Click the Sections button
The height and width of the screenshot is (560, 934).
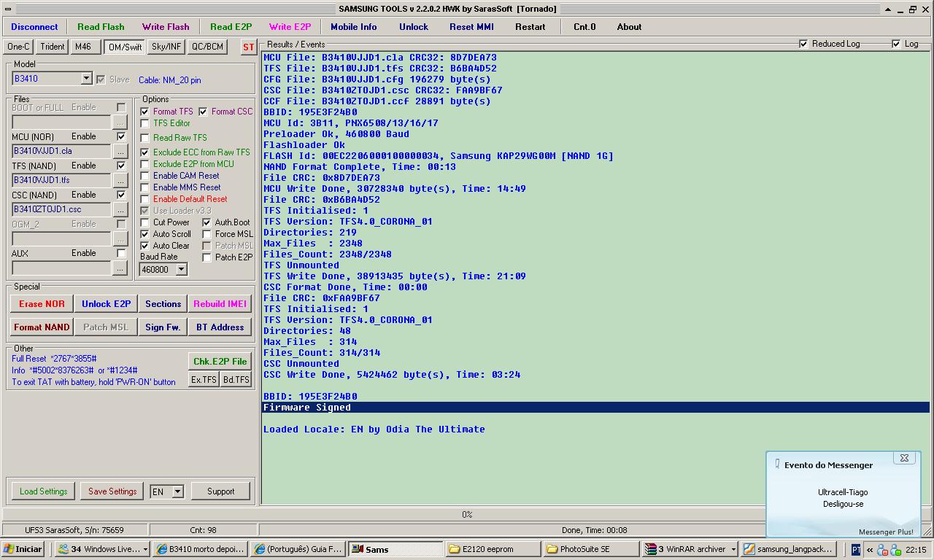click(x=163, y=304)
